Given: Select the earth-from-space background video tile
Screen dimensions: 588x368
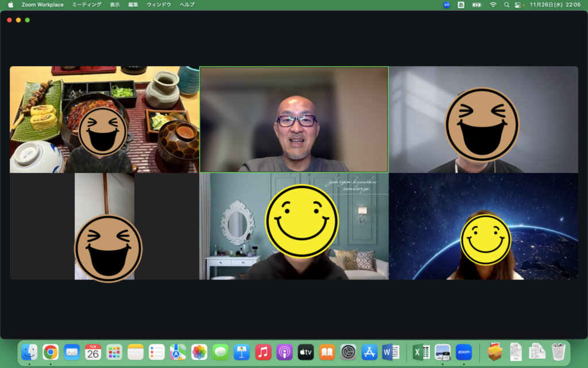Looking at the screenshot, I should point(483,227).
